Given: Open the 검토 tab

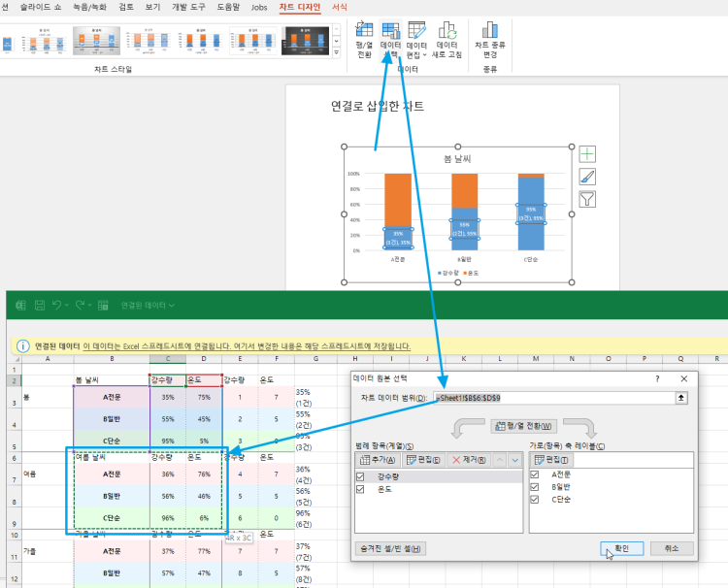Looking at the screenshot, I should pos(126,7).
